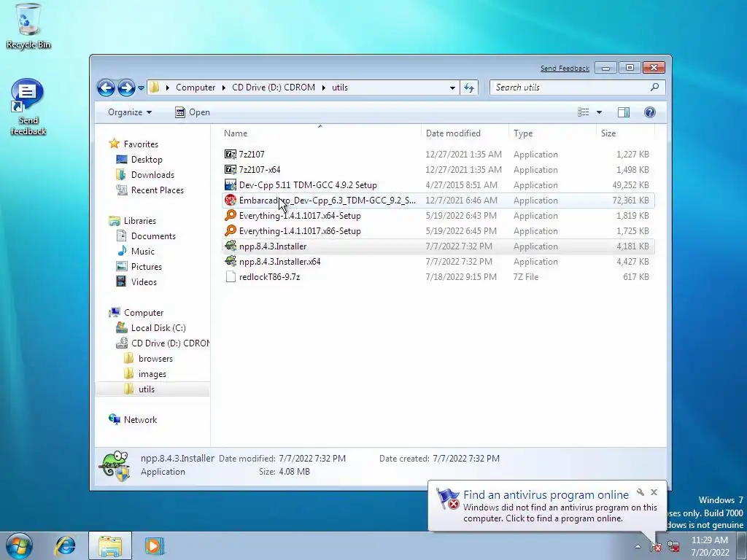The height and width of the screenshot is (560, 747).
Task: Expand the address bar history dropdown
Action: click(452, 87)
